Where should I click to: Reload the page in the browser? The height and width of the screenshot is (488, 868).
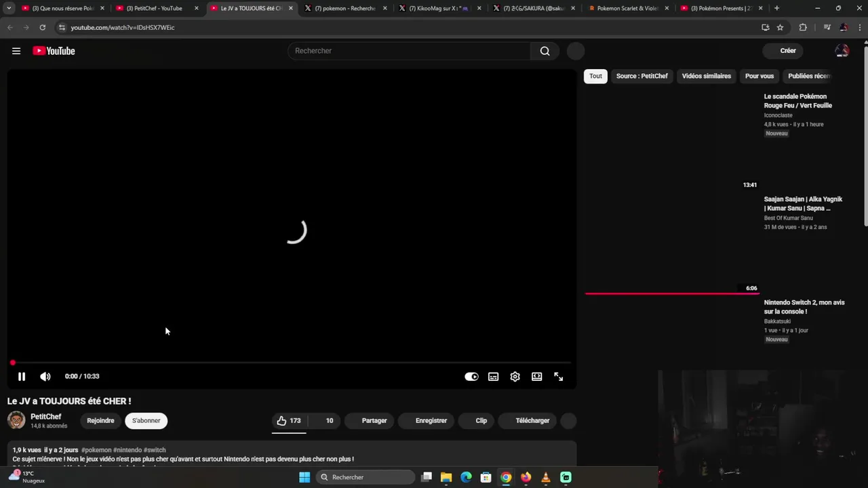tap(42, 28)
